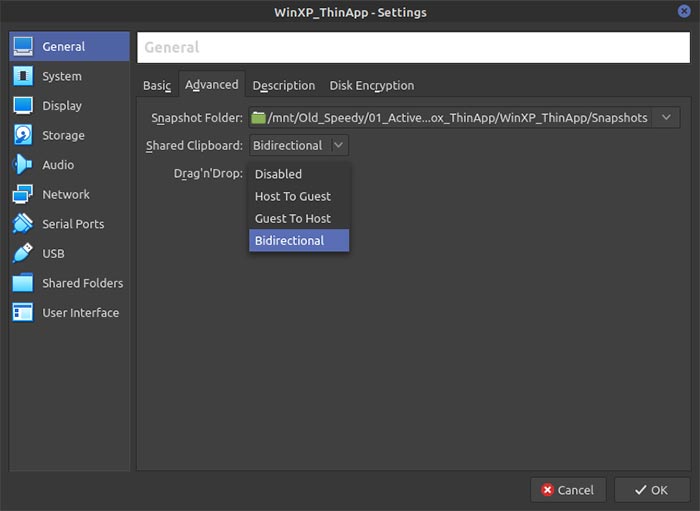700x511 pixels.
Task: Click the green folder icon in Snapshot Folder
Action: click(258, 118)
